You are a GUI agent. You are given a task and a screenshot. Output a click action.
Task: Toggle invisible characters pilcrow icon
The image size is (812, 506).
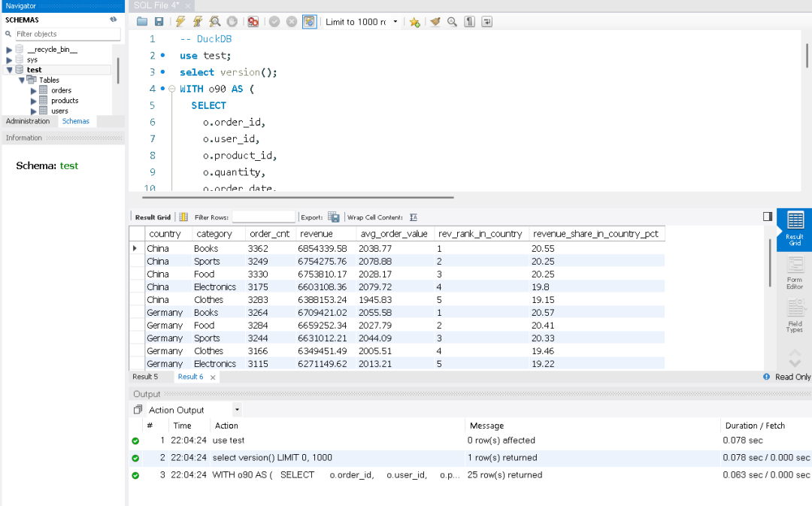470,22
